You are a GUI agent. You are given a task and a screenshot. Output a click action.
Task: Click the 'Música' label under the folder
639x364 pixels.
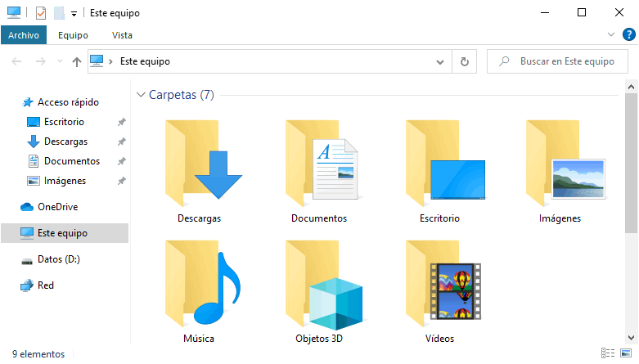199,339
